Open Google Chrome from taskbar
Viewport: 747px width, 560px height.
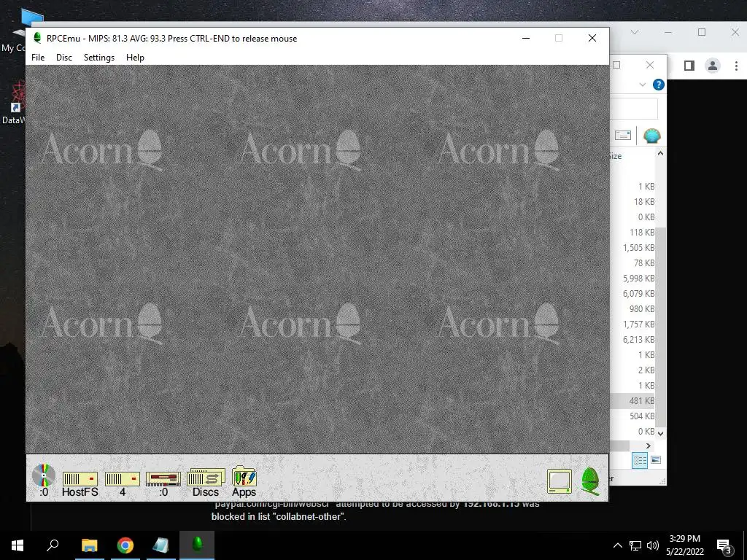tap(125, 545)
